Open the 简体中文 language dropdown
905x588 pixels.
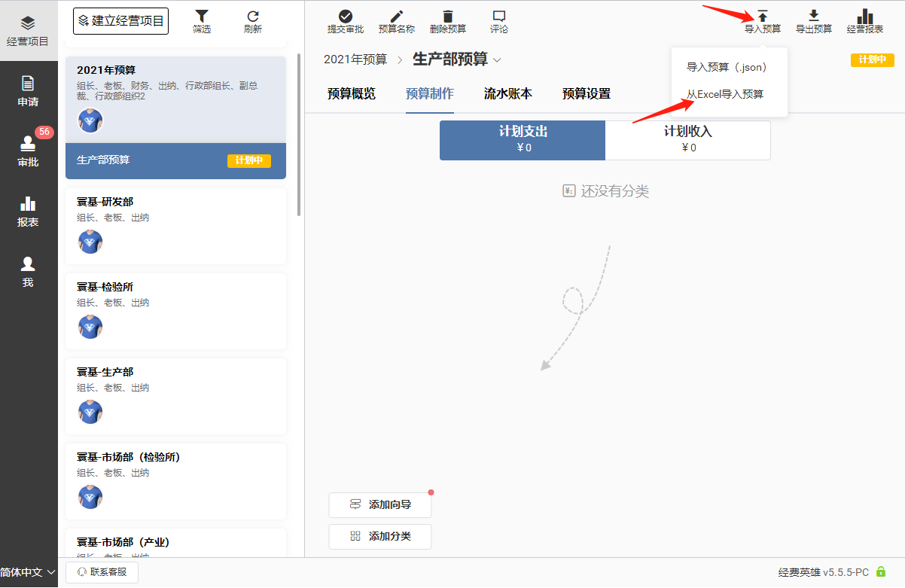click(x=29, y=572)
